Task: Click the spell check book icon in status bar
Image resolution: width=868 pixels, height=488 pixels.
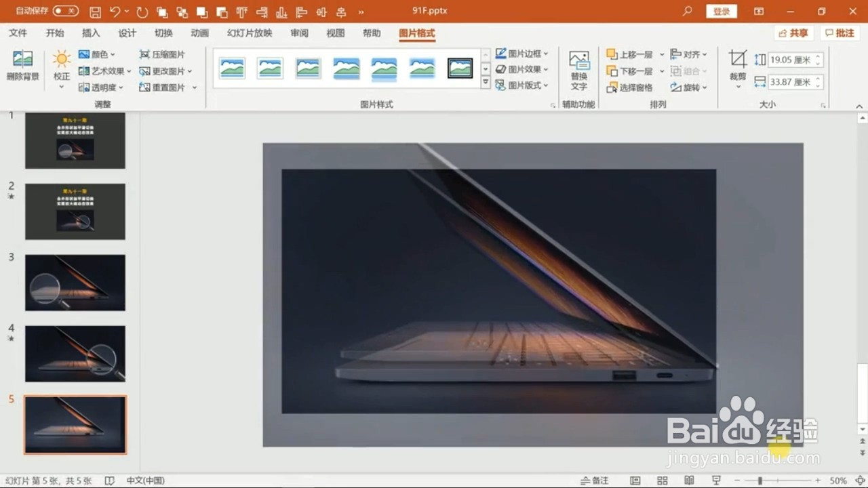Action: (x=109, y=481)
